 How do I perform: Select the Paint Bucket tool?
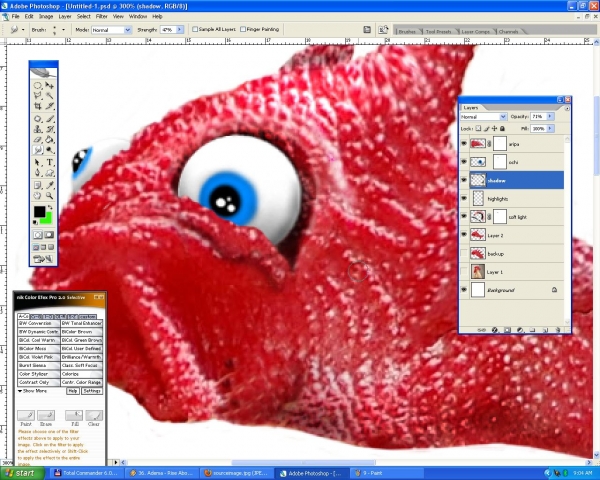coord(50,140)
